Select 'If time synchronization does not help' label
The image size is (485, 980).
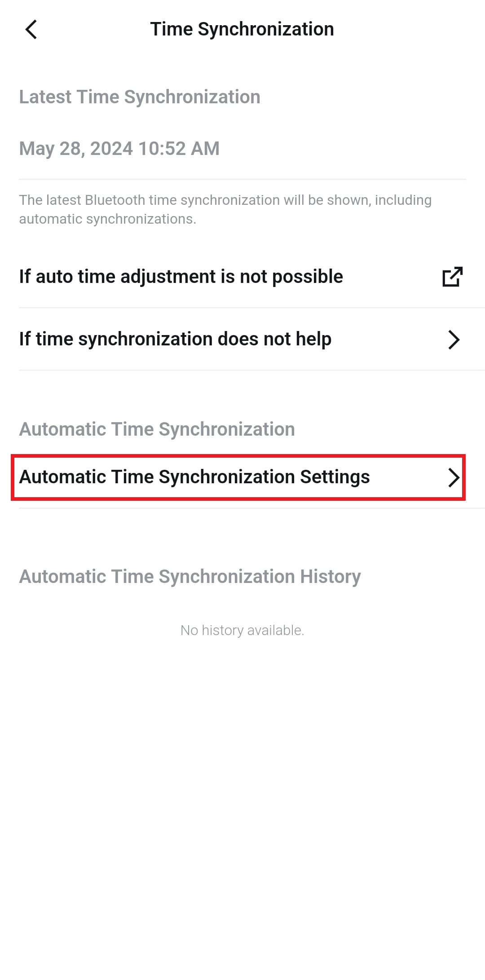coord(175,339)
